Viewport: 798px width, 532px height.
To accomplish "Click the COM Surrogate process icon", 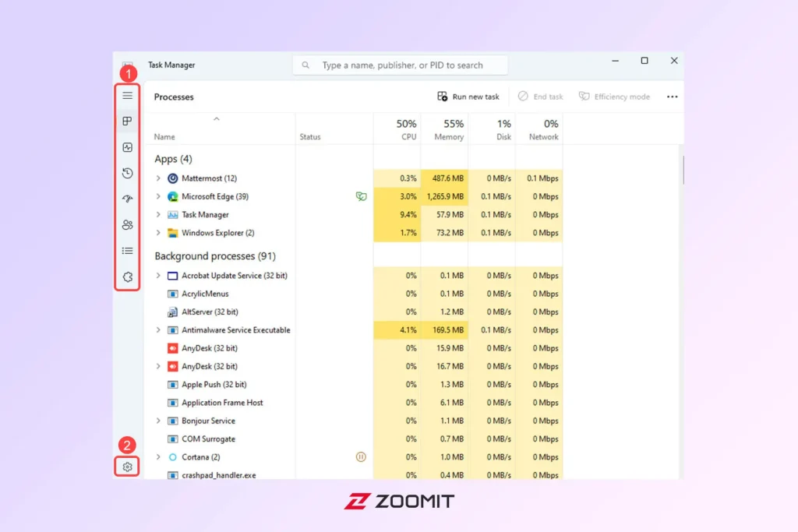I will click(172, 439).
